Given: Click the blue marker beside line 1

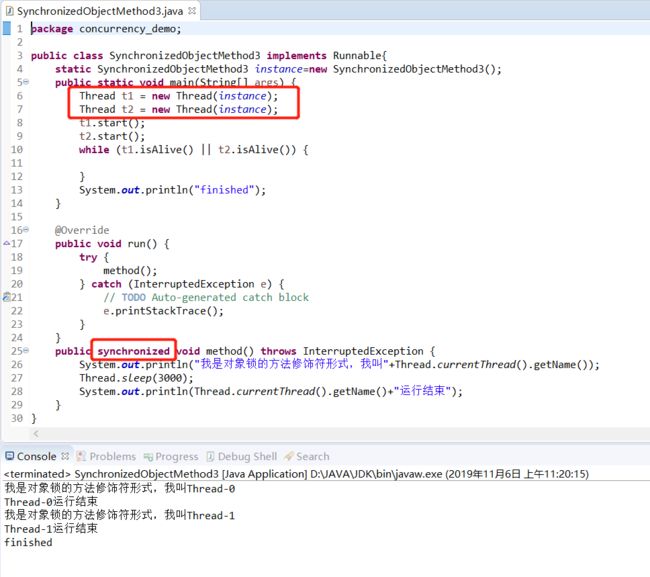Looking at the screenshot, I should 7,28.
